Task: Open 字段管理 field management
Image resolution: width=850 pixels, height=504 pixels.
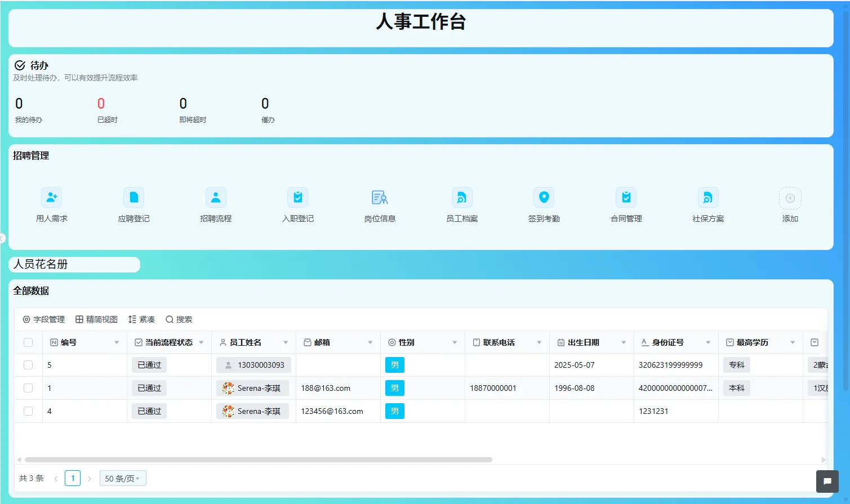Action: 44,319
